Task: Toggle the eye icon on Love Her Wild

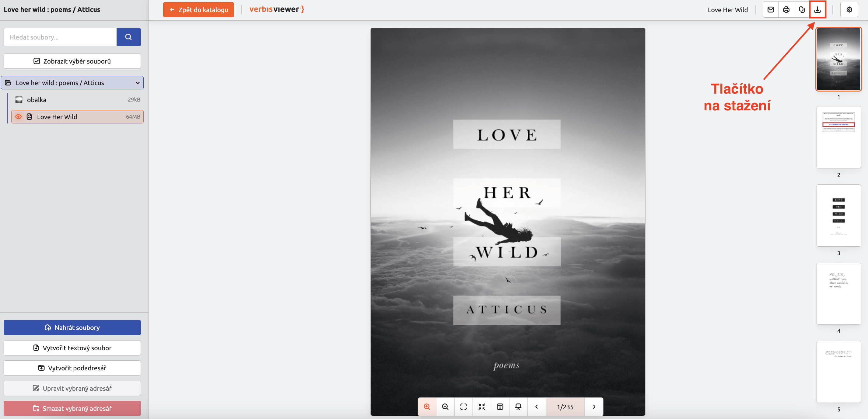Action: (19, 117)
